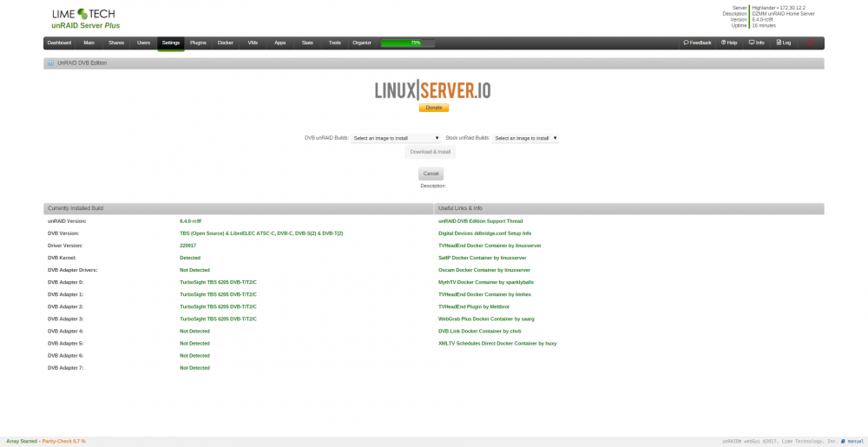The width and height of the screenshot is (868, 447).
Task: Click the Currently Installed Build header
Action: pyautogui.click(x=238, y=208)
